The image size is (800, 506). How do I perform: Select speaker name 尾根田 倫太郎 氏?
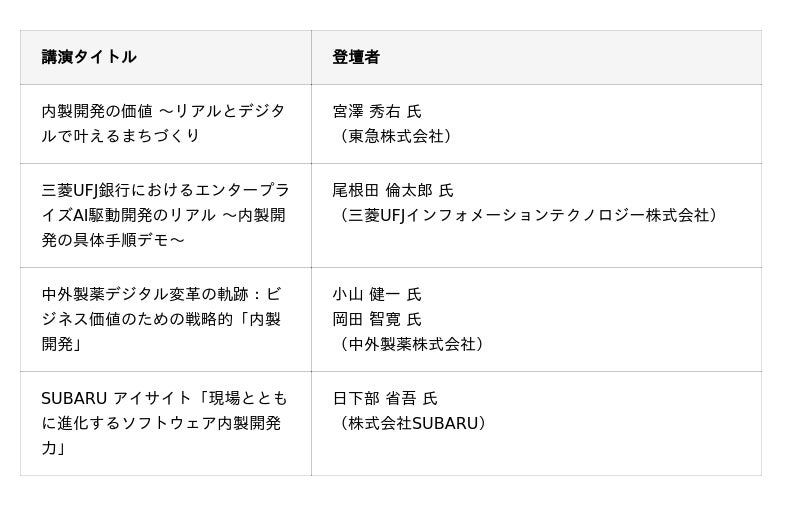(393, 190)
